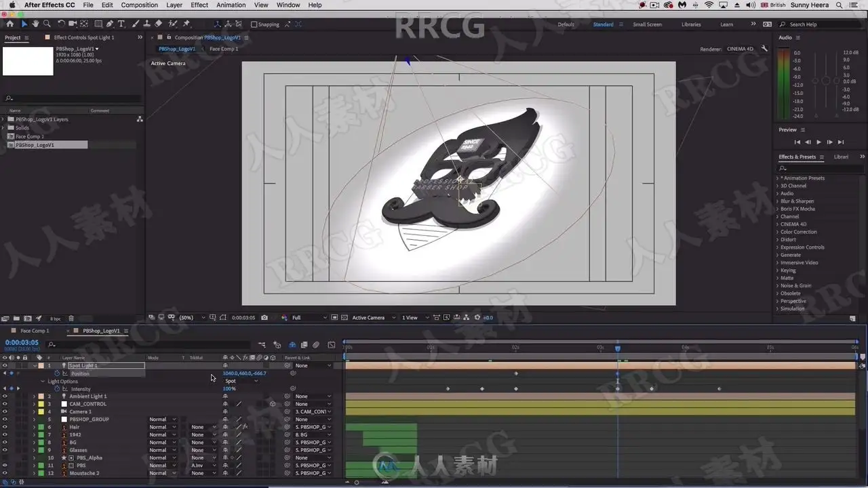The height and width of the screenshot is (488, 868).
Task: Take a snapshot with the camera icon
Action: click(264, 317)
